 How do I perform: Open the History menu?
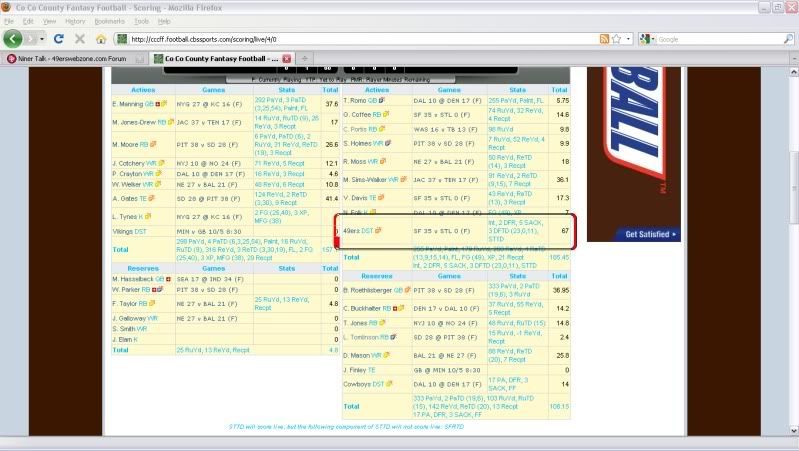coord(75,21)
